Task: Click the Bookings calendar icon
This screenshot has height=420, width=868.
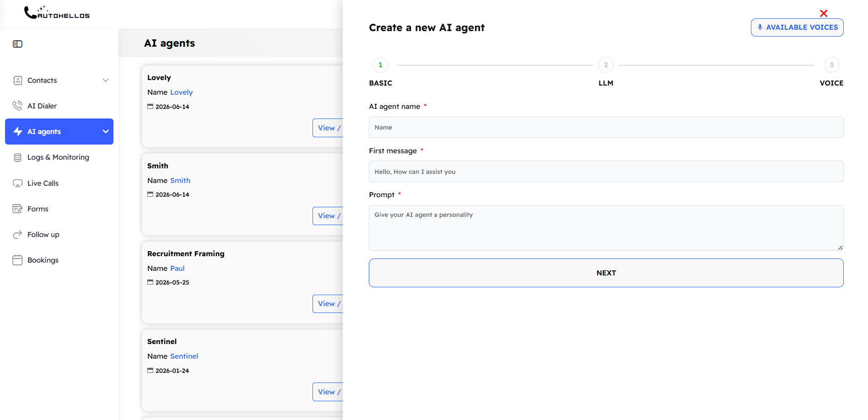Action: (17, 260)
